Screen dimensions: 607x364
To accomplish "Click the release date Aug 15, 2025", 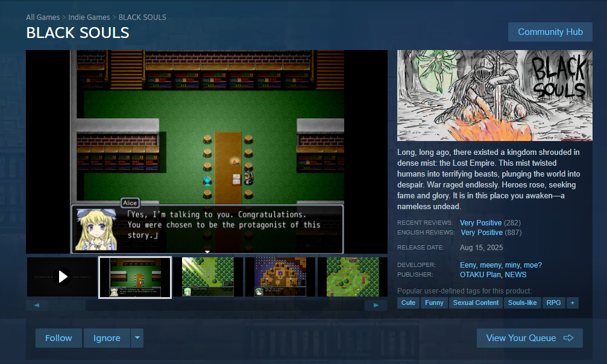I will pyautogui.click(x=481, y=248).
